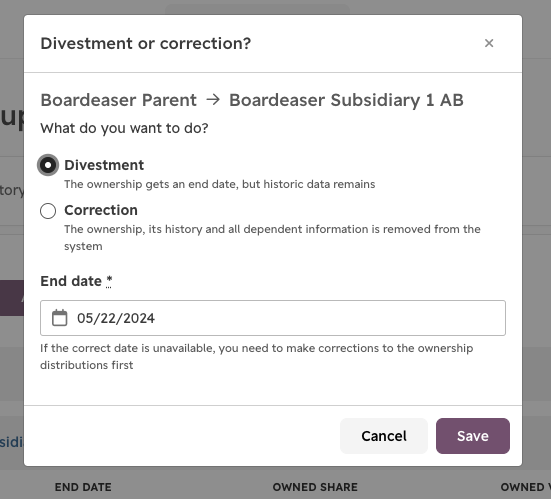Click the End date input field
The height and width of the screenshot is (499, 551).
[273, 318]
